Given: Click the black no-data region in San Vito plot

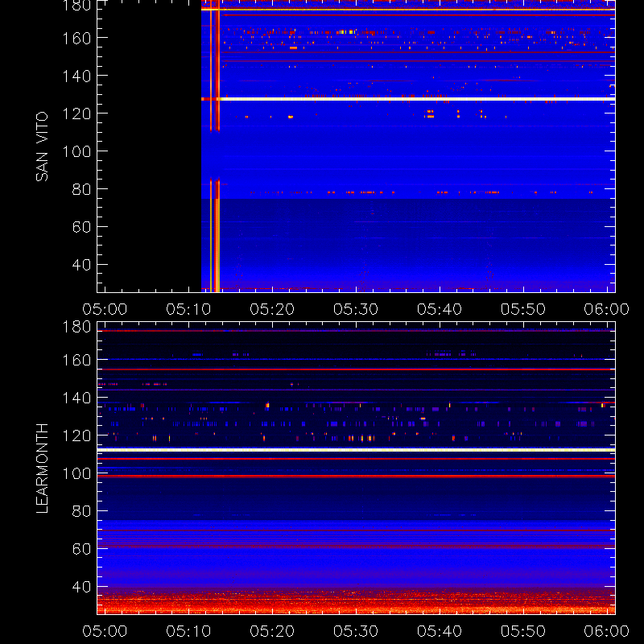Looking at the screenshot, I should click(149, 146).
